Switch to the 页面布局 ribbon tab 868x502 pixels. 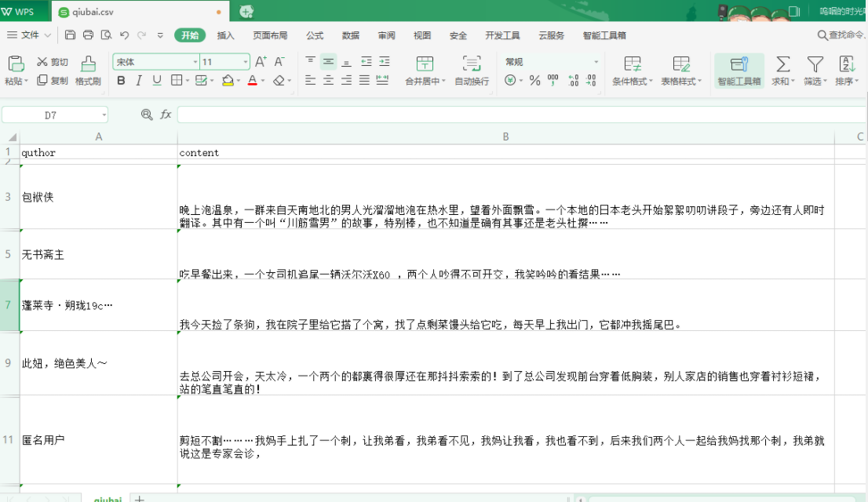270,35
